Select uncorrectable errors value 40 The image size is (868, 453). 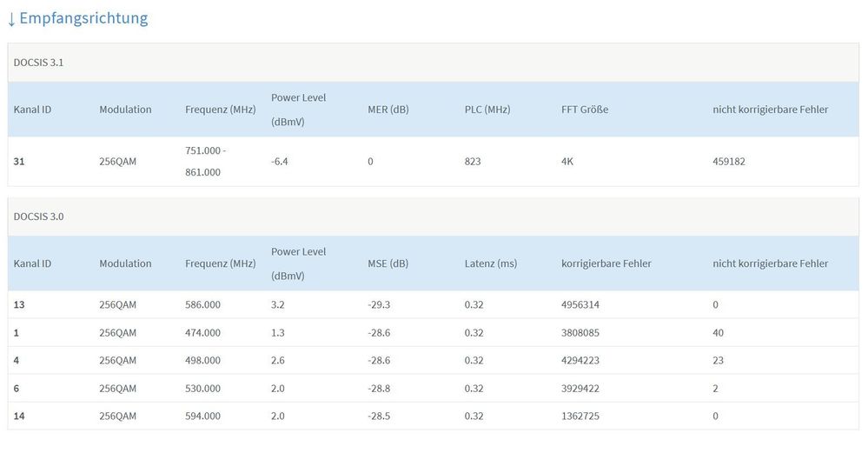pos(718,333)
